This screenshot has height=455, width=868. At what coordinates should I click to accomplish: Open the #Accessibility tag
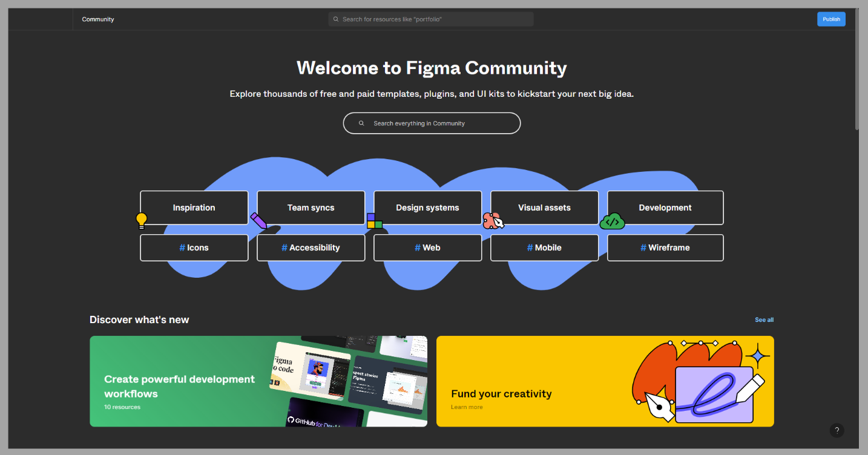pyautogui.click(x=311, y=247)
